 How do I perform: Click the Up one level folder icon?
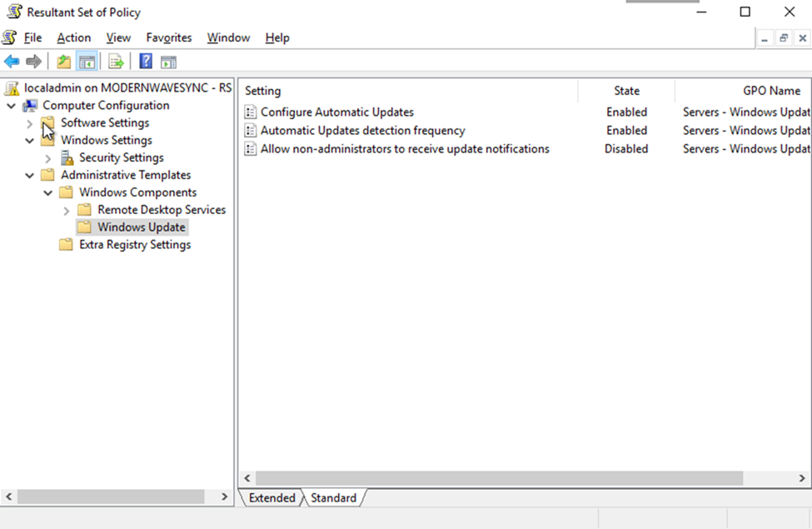[63, 62]
